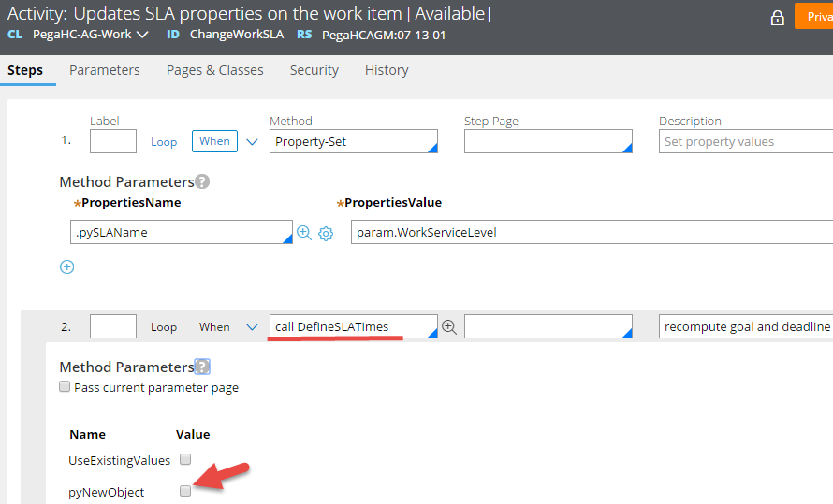Viewport: 833px width, 504px height.
Task: Open method field showing call DefineSLATimes
Action: click(x=353, y=326)
